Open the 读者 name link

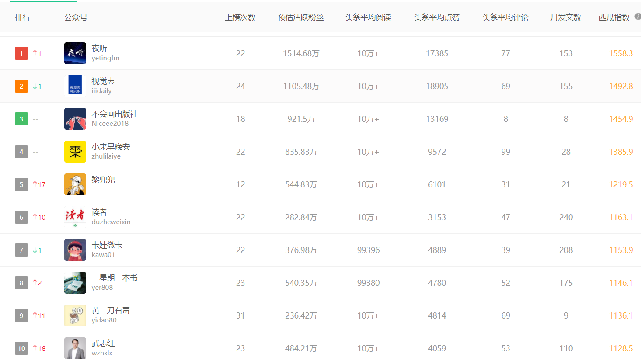pyautogui.click(x=99, y=212)
